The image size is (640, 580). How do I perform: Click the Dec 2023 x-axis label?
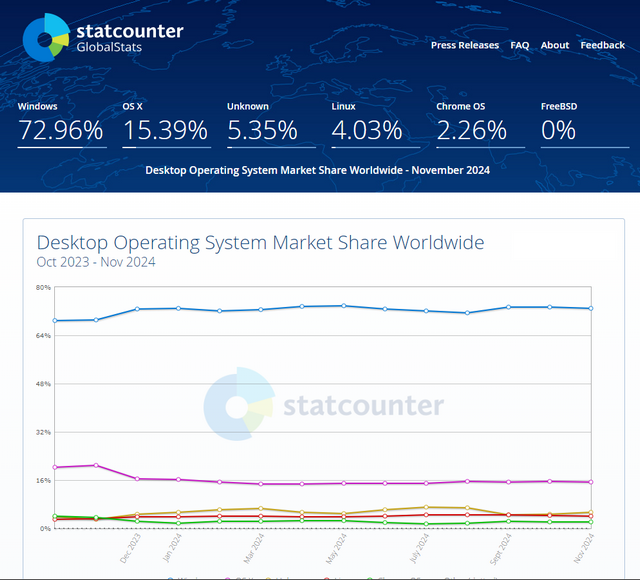pyautogui.click(x=130, y=548)
